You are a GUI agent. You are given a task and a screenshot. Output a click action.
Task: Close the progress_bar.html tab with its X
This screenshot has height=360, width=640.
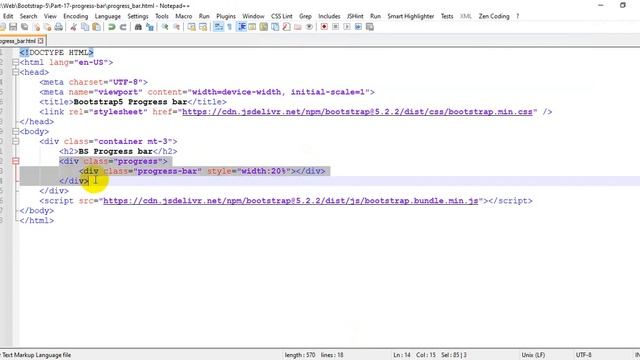tap(40, 41)
